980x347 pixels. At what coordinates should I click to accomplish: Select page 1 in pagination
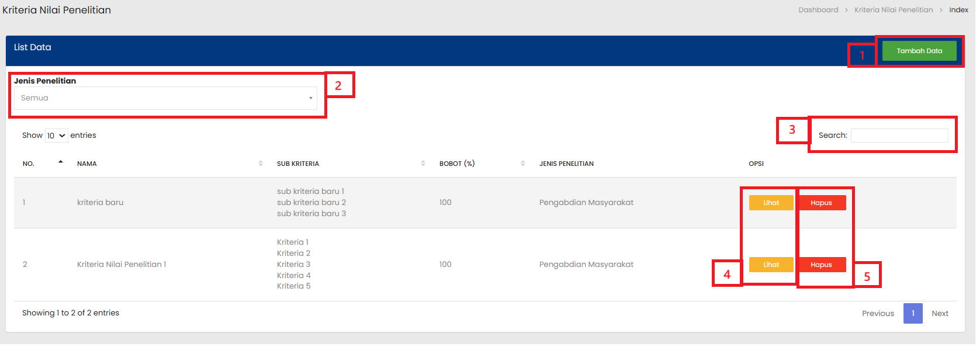click(x=912, y=314)
